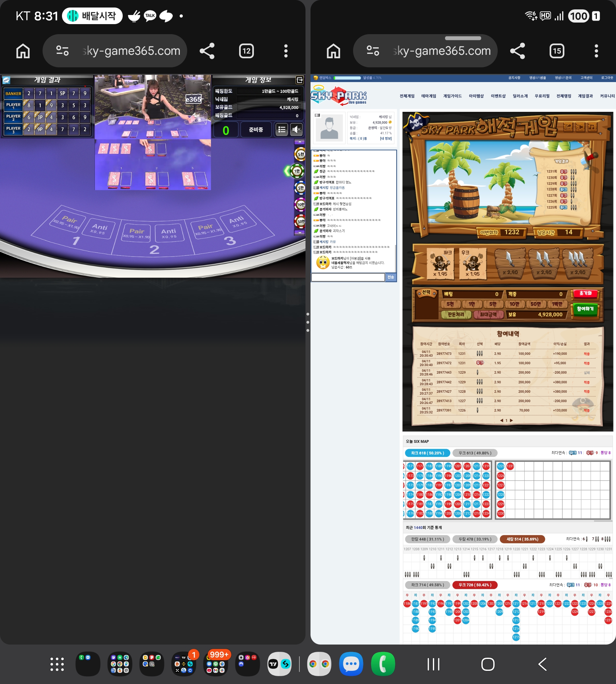Toggle the pirate game video play icon

580,127
